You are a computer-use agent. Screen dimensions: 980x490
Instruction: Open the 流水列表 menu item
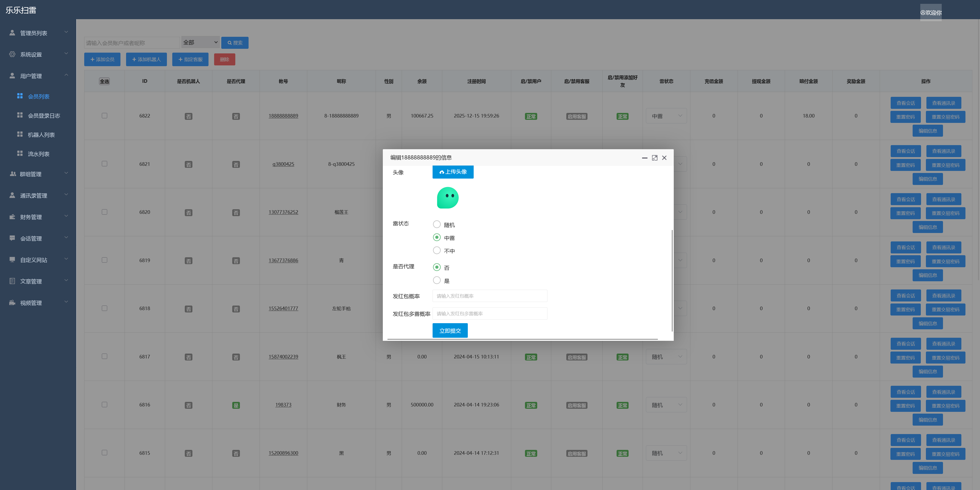(x=39, y=154)
